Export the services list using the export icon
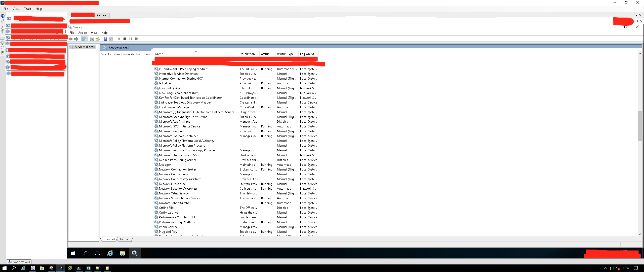This screenshot has height=272, width=644. [x=98, y=39]
